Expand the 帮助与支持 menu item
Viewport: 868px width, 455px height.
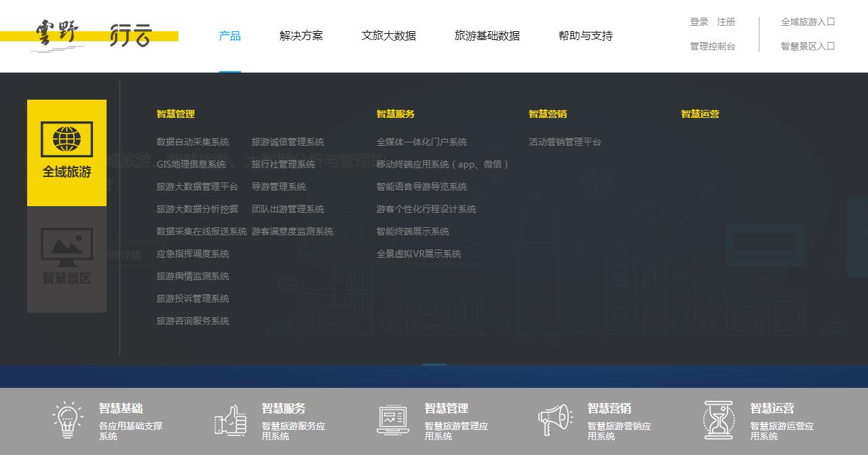(586, 36)
